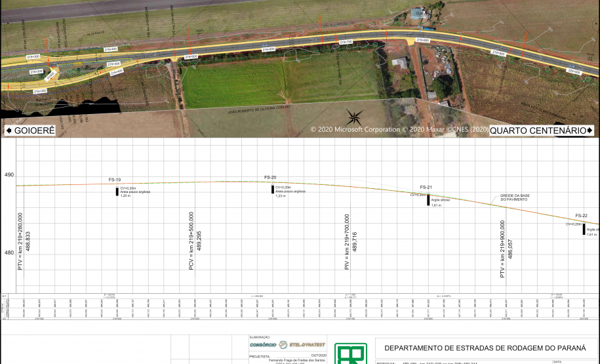Viewport: 600px width, 364px height.
Task: Click the PTV = km 219+280,000 annotation
Action: [20, 241]
